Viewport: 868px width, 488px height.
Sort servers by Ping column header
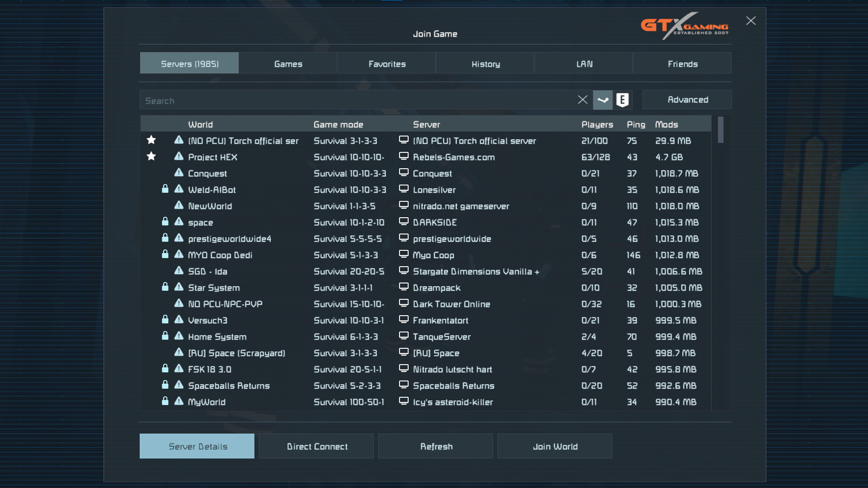pos(635,124)
